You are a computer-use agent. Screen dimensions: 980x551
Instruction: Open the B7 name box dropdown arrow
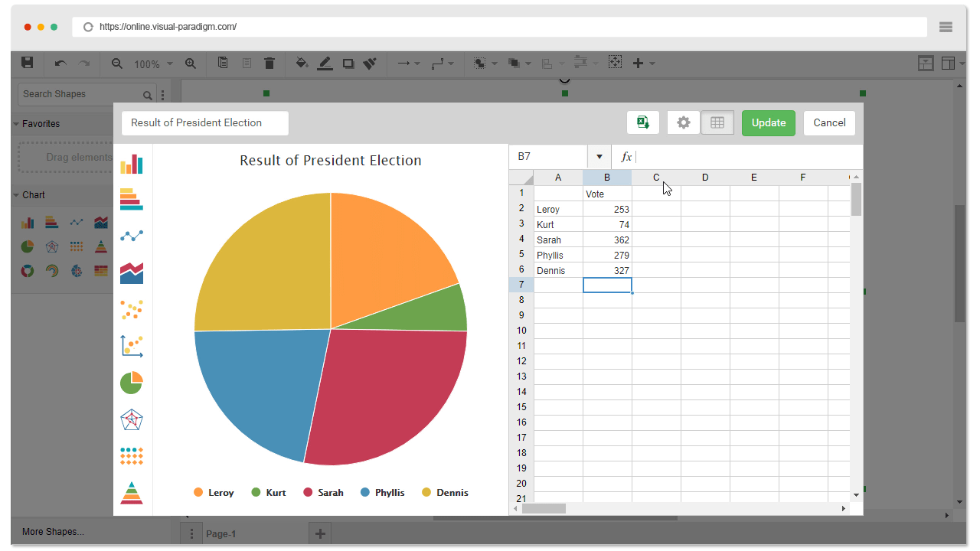click(x=599, y=157)
